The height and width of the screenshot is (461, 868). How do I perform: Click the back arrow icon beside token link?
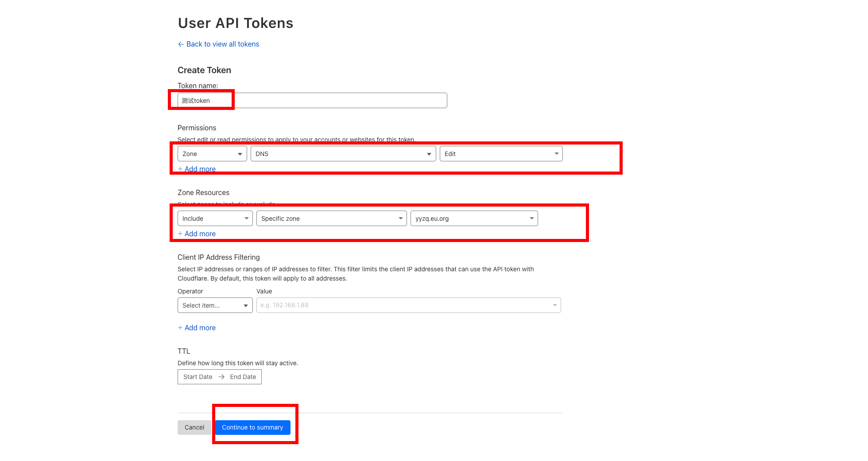(x=181, y=44)
